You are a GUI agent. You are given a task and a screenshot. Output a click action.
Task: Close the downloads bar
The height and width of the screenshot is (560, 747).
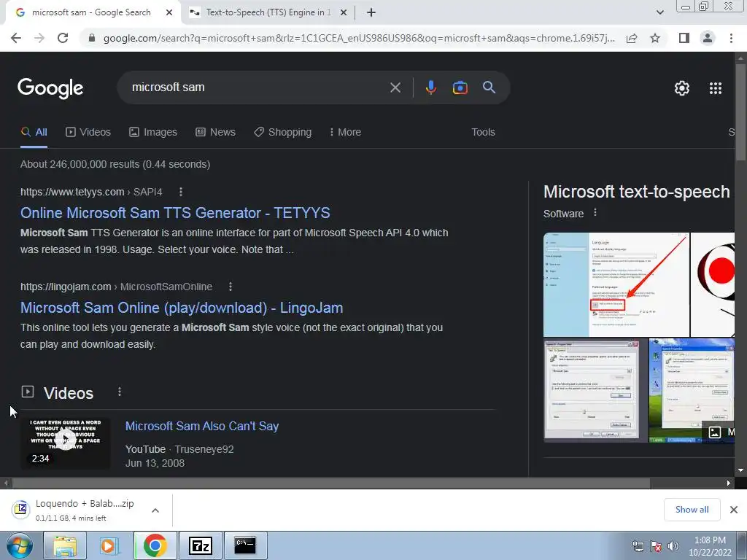click(x=734, y=510)
